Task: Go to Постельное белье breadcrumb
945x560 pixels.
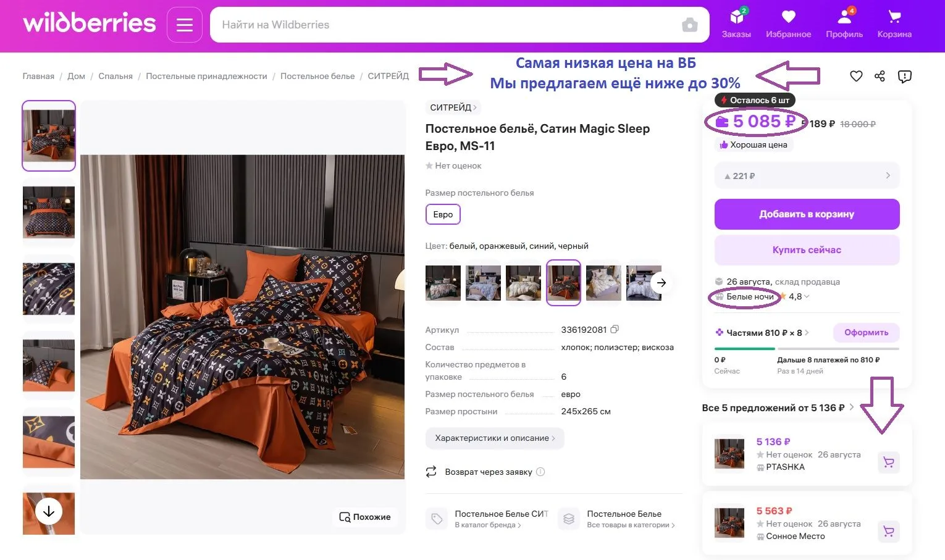Action: point(317,77)
